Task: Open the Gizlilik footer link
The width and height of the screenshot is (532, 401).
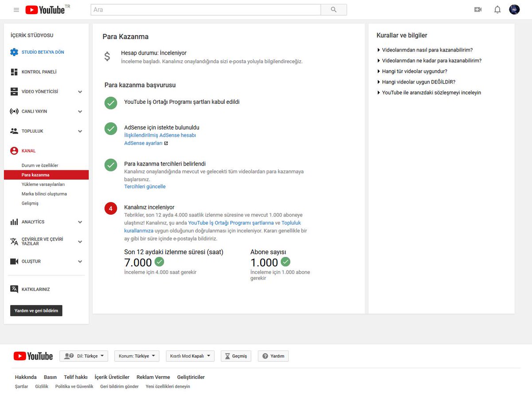Action: 42,386
